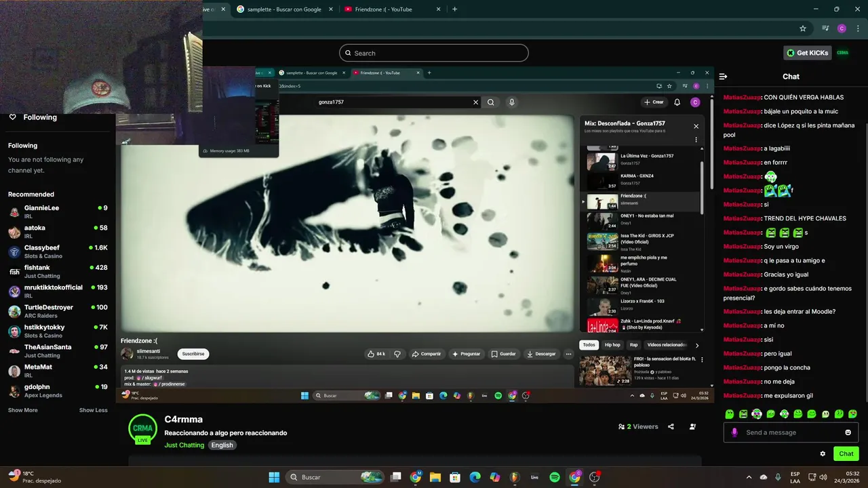The width and height of the screenshot is (868, 488).
Task: Click Show More under Recommended
Action: point(23,410)
